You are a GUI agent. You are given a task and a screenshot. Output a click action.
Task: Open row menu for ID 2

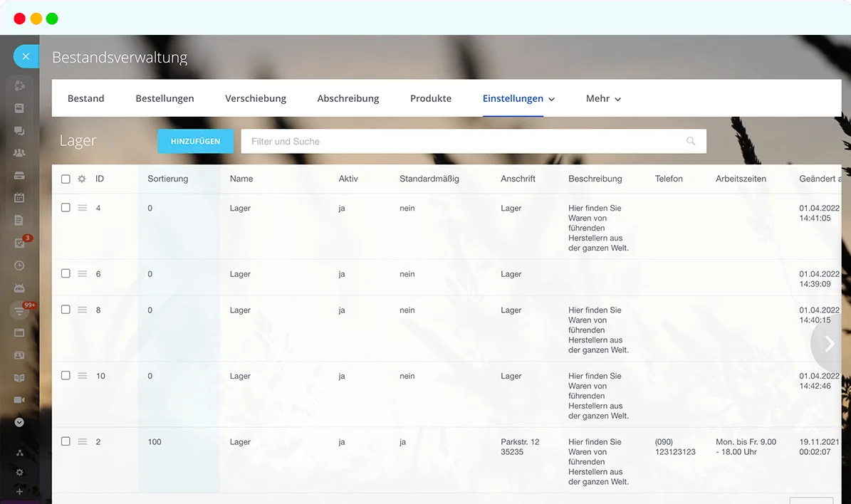[83, 441]
